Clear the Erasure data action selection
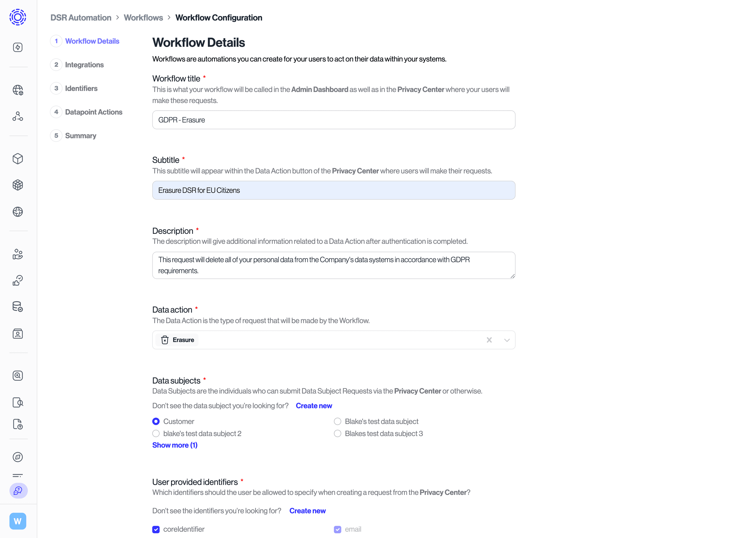 pyautogui.click(x=489, y=340)
